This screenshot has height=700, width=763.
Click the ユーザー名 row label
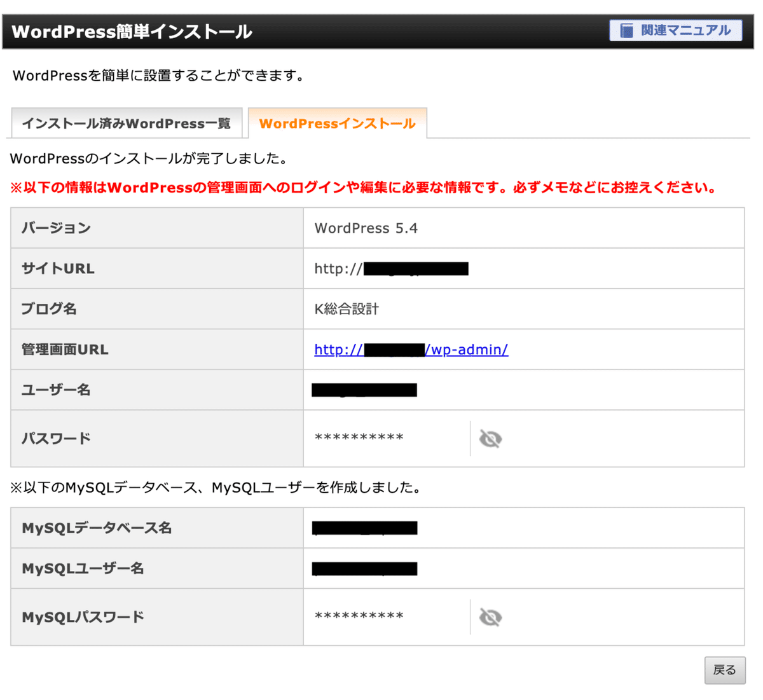56,390
